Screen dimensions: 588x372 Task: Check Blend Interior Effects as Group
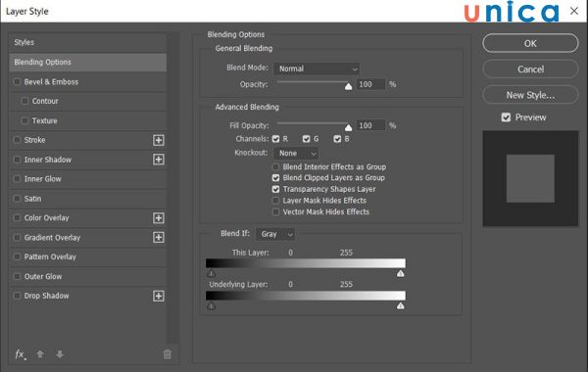click(x=275, y=166)
